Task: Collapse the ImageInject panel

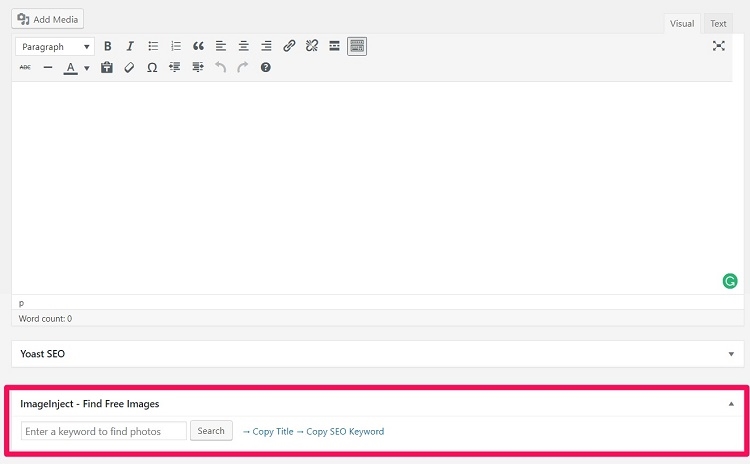Action: pos(731,404)
